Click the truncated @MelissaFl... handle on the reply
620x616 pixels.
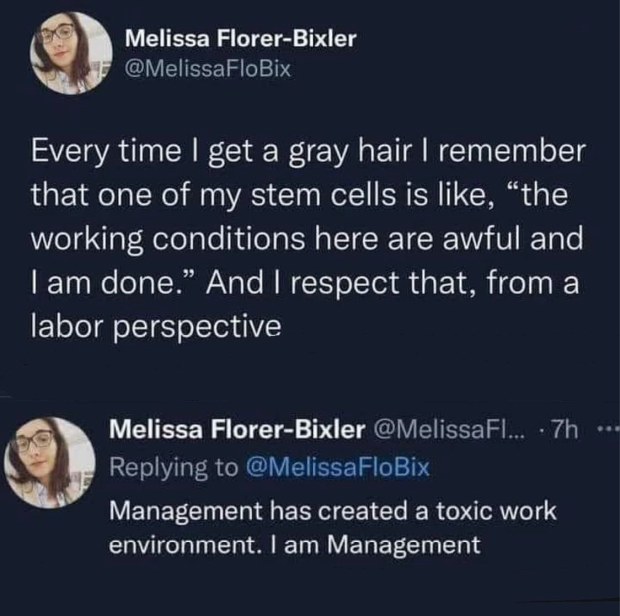click(x=444, y=430)
